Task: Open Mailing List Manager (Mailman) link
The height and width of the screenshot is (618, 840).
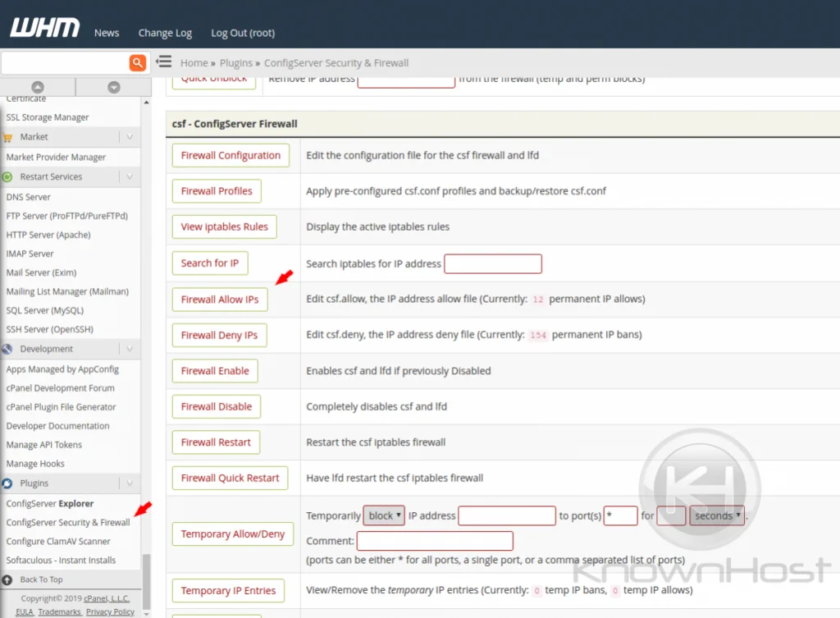Action: pos(67,291)
